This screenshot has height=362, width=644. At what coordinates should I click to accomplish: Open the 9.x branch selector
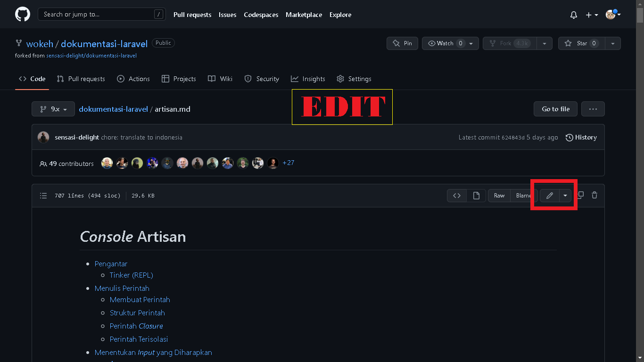pos(53,109)
